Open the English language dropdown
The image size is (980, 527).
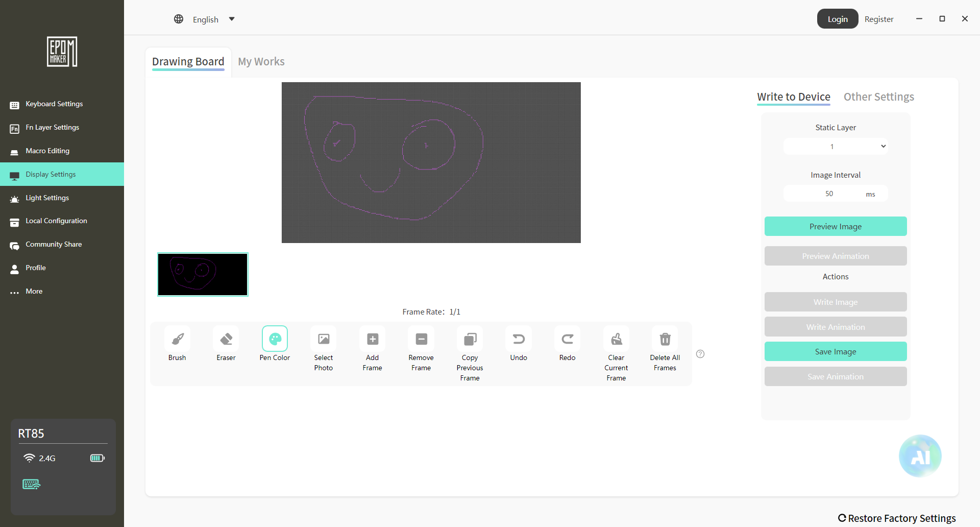(x=213, y=19)
